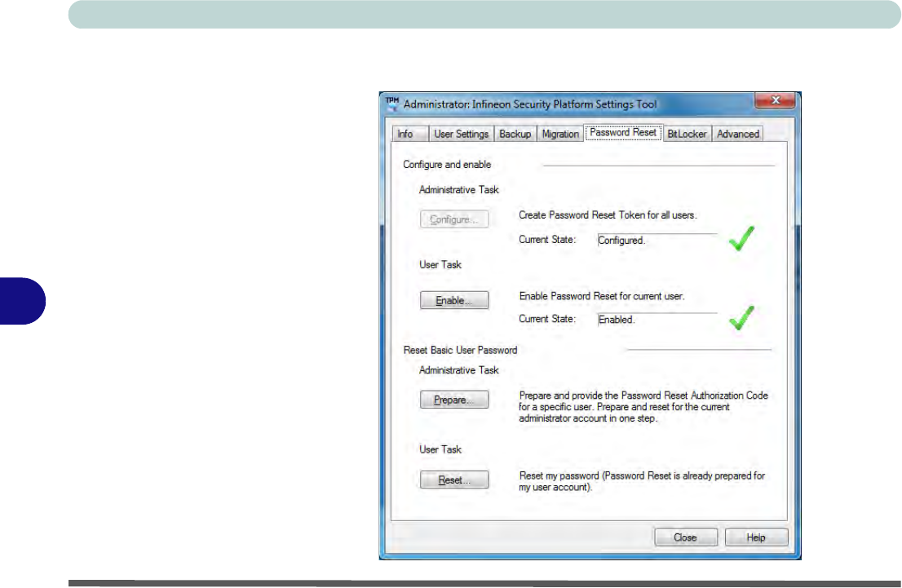Click the Close button at the bottom
This screenshot has height=588, width=902.
pyautogui.click(x=686, y=537)
